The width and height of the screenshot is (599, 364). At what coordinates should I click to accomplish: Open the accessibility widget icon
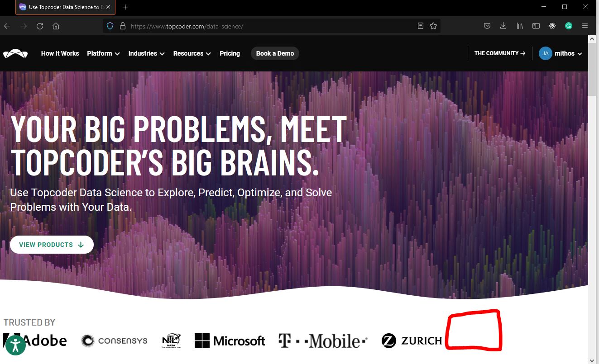point(15,345)
